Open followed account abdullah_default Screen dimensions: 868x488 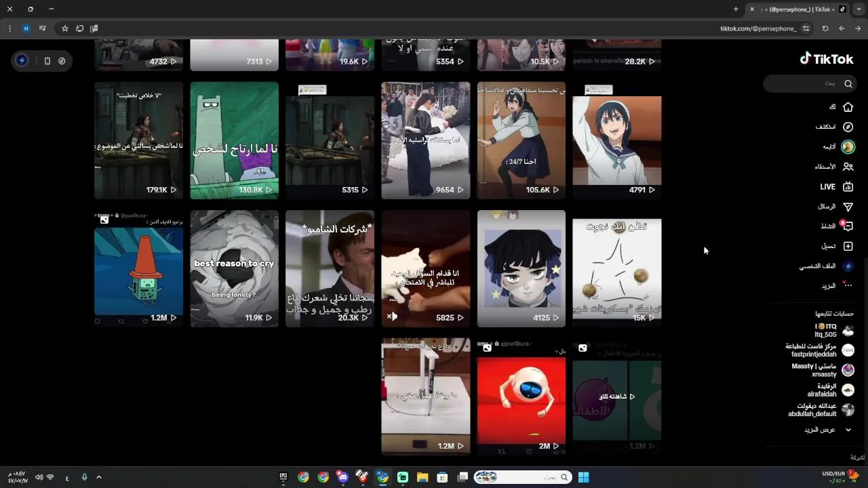point(821,409)
